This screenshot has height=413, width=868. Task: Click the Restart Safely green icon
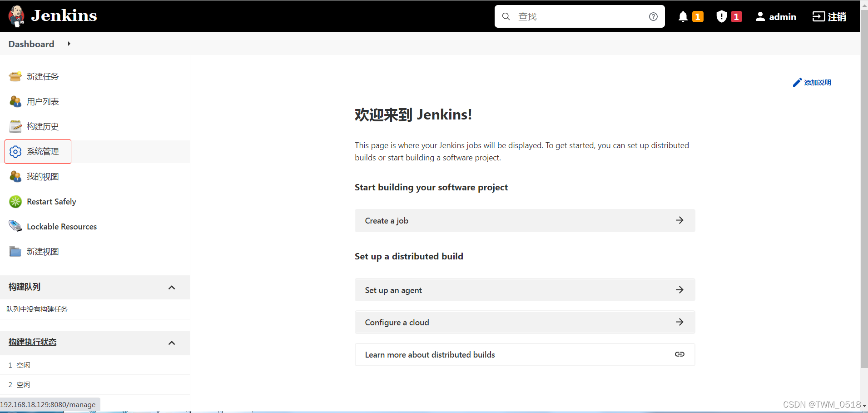coord(15,201)
